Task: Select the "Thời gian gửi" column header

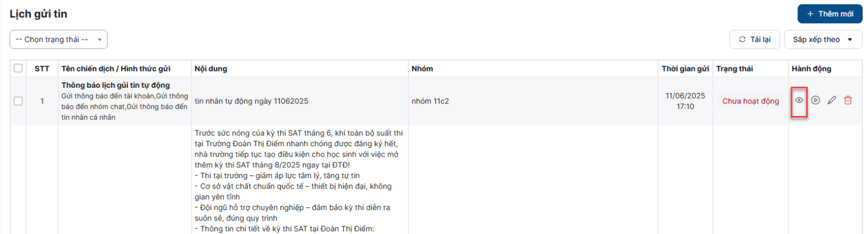Action: 685,69
